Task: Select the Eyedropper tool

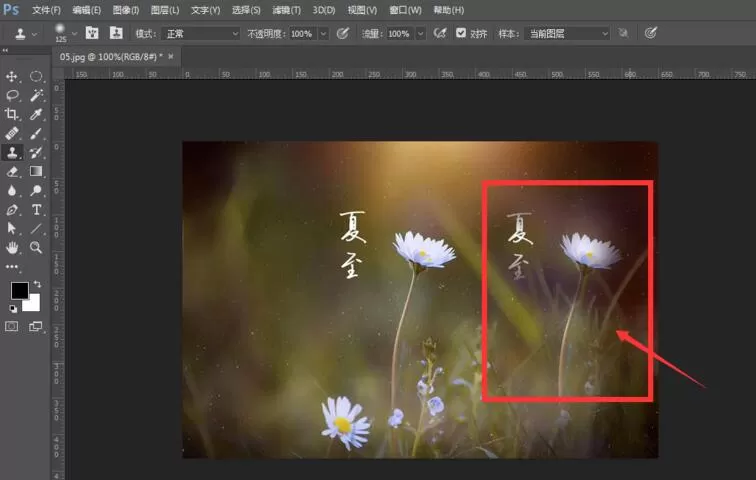Action: point(36,114)
